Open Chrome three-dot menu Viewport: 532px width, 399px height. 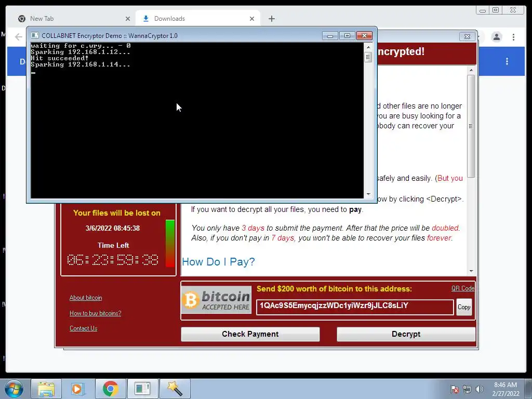pyautogui.click(x=514, y=37)
